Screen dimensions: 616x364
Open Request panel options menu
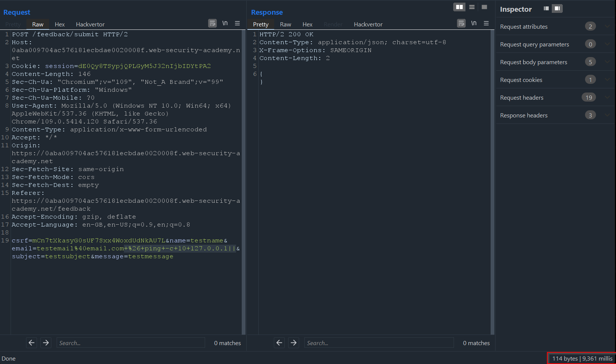[x=237, y=23]
